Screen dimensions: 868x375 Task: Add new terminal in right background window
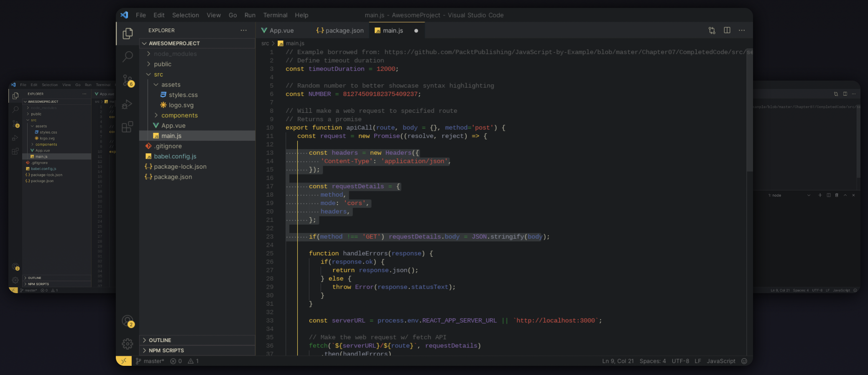[820, 195]
